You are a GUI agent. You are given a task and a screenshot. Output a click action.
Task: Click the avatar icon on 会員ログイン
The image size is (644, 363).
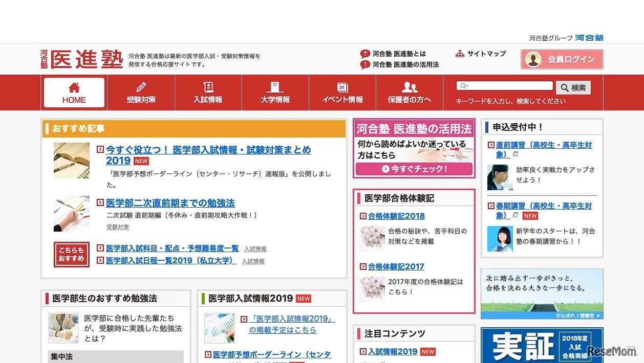pos(534,59)
